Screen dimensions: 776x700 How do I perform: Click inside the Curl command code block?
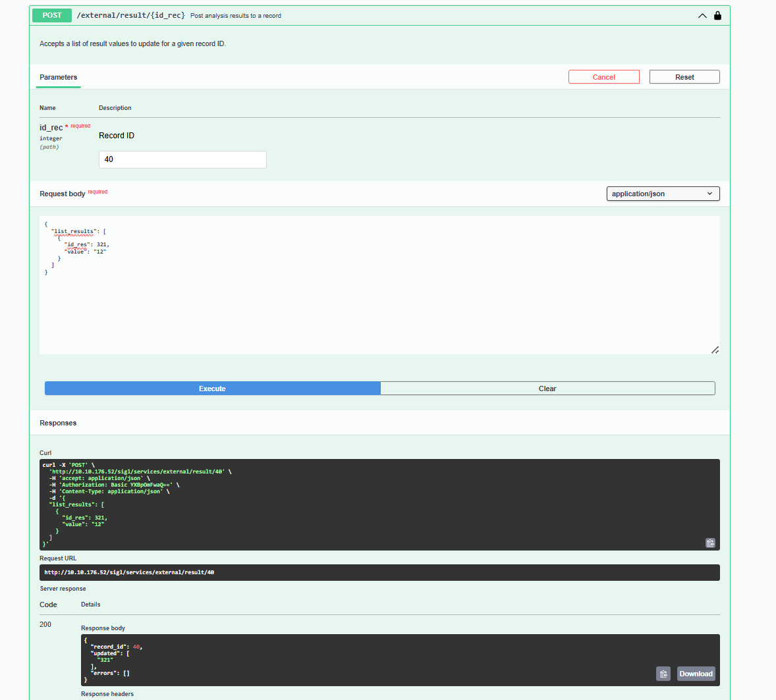coord(369,504)
